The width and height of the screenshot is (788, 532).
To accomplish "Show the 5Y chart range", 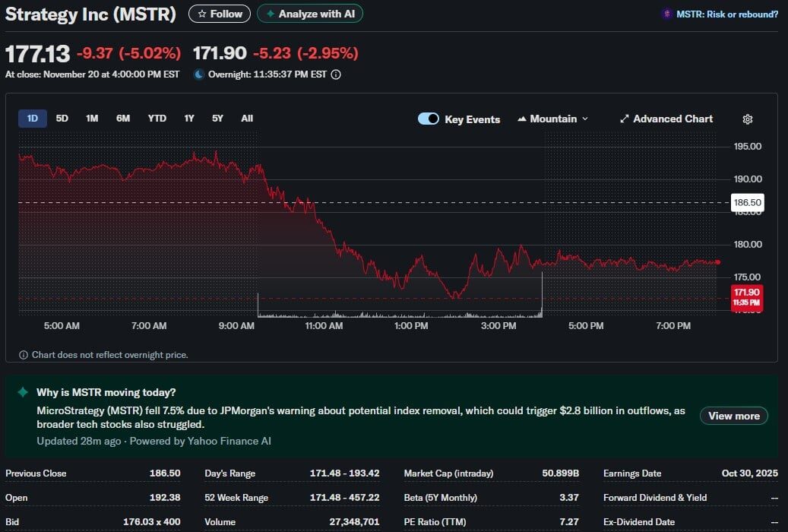I will click(x=217, y=119).
